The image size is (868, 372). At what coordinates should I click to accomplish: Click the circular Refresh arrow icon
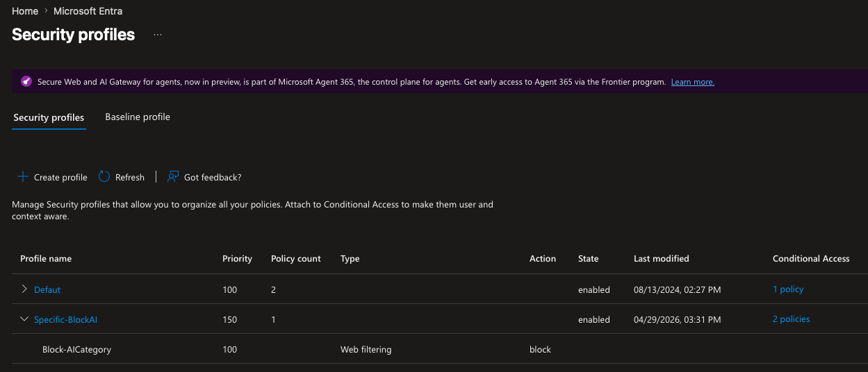(104, 177)
